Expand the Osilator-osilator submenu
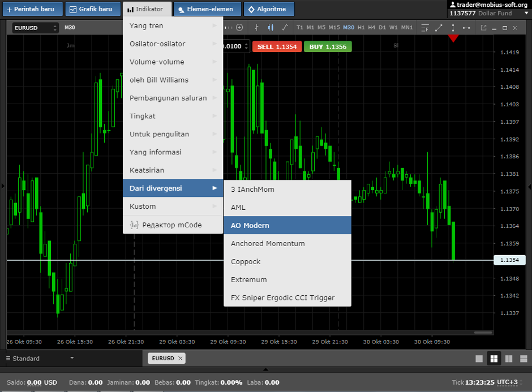Image resolution: width=532 pixels, height=392 pixels. click(x=173, y=44)
